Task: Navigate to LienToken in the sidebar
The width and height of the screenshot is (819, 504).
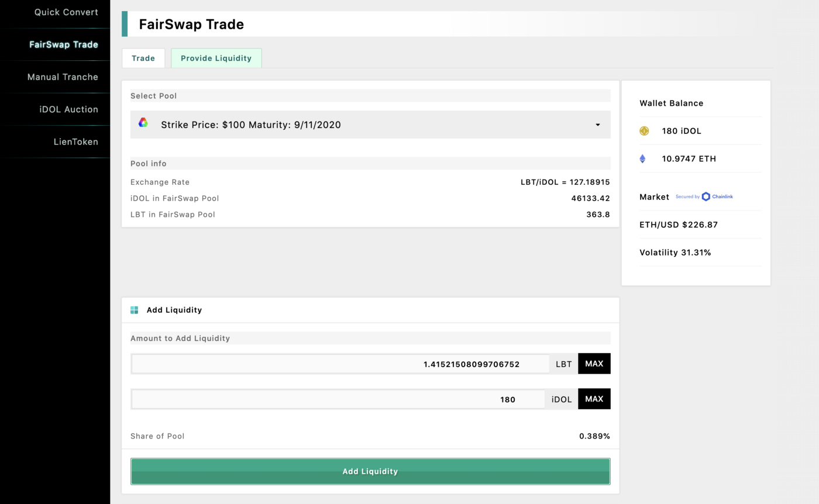Action: [x=75, y=142]
